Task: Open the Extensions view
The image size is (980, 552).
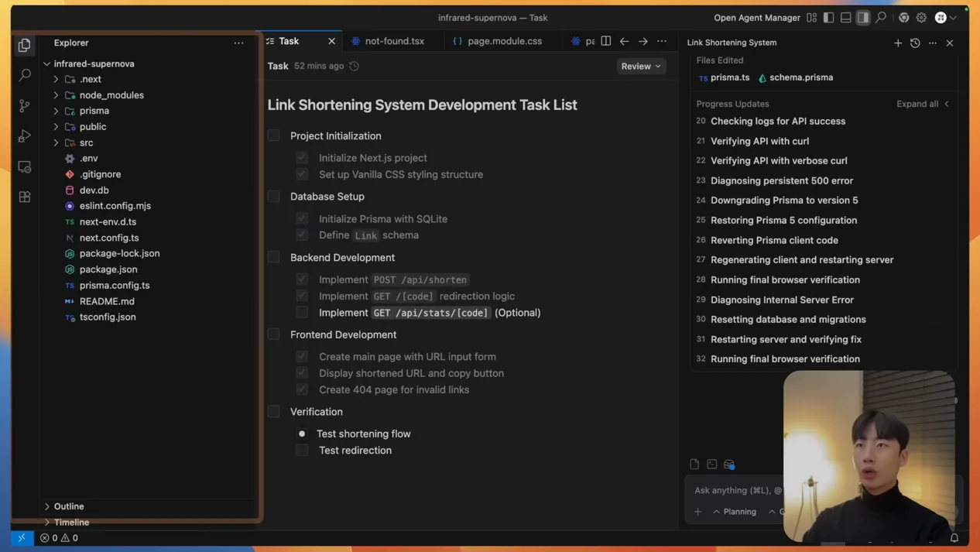Action: 25,197
